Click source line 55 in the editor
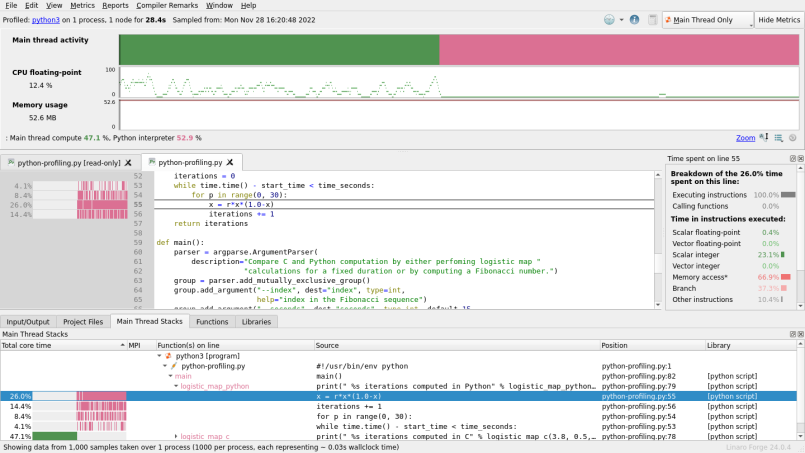The width and height of the screenshot is (805, 453). [x=404, y=204]
